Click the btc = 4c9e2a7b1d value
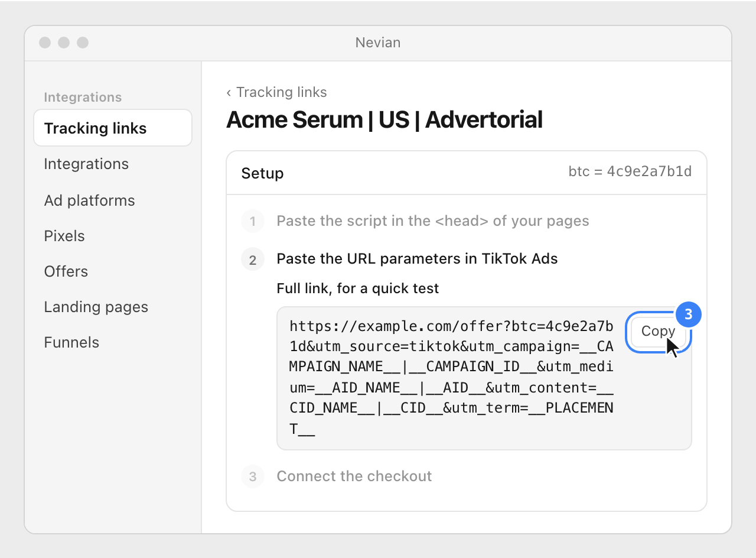 coord(630,171)
